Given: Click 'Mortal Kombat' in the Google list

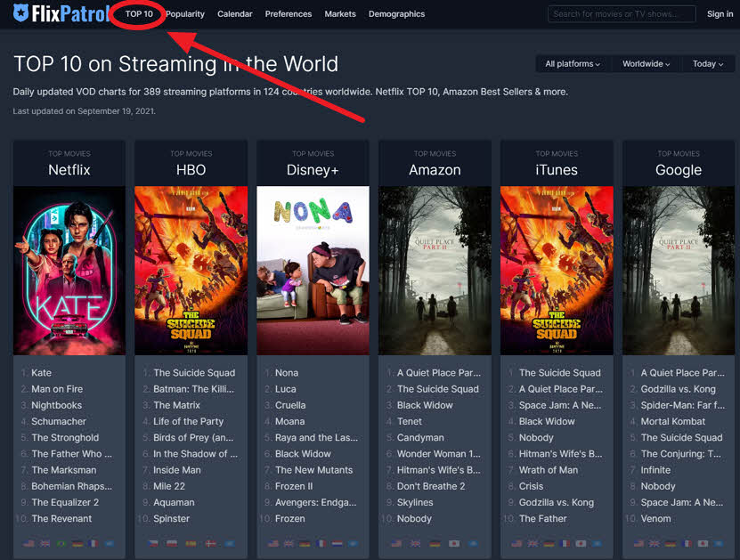Looking at the screenshot, I should pos(672,421).
